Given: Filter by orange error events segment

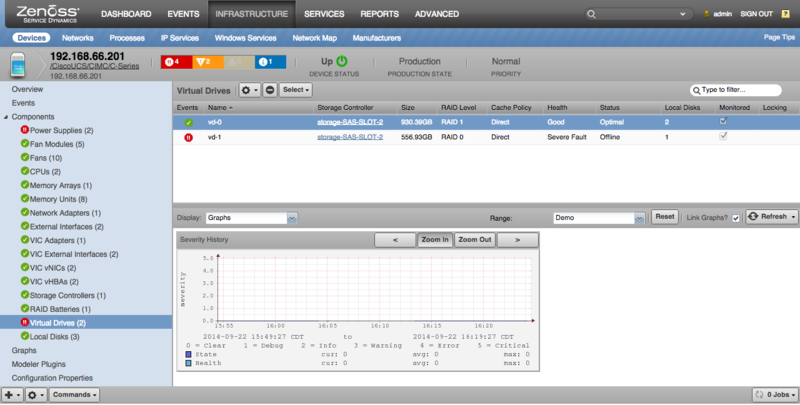Looking at the screenshot, I should (x=208, y=62).
